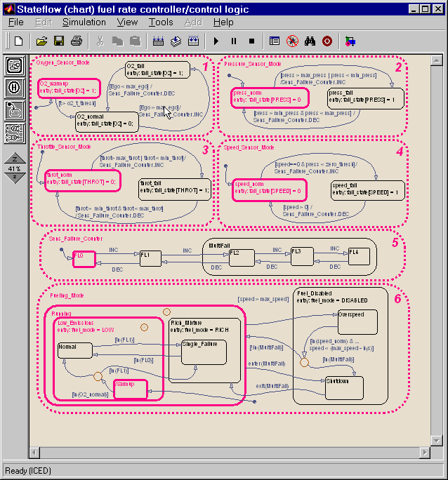Start simulation with the Play button
This screenshot has width=448, height=480.
pos(216,41)
